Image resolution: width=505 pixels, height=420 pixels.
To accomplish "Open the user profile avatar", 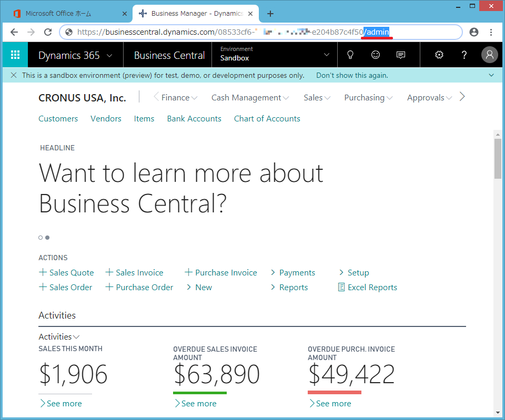I will [x=489, y=55].
